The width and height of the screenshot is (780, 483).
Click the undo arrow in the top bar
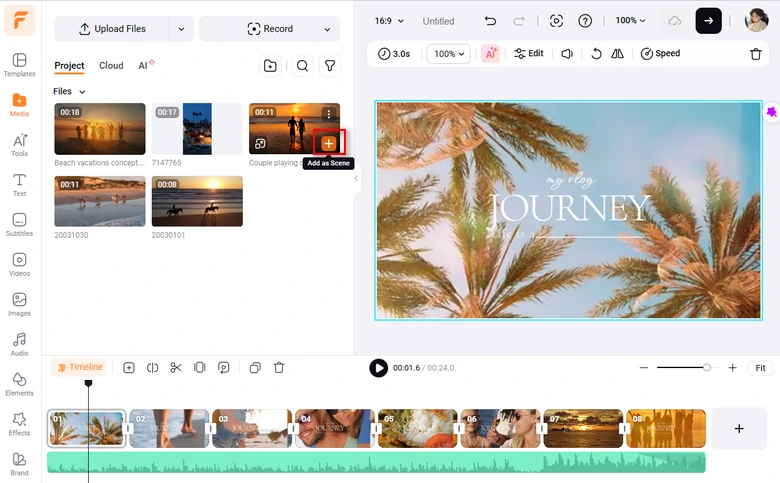pyautogui.click(x=490, y=21)
